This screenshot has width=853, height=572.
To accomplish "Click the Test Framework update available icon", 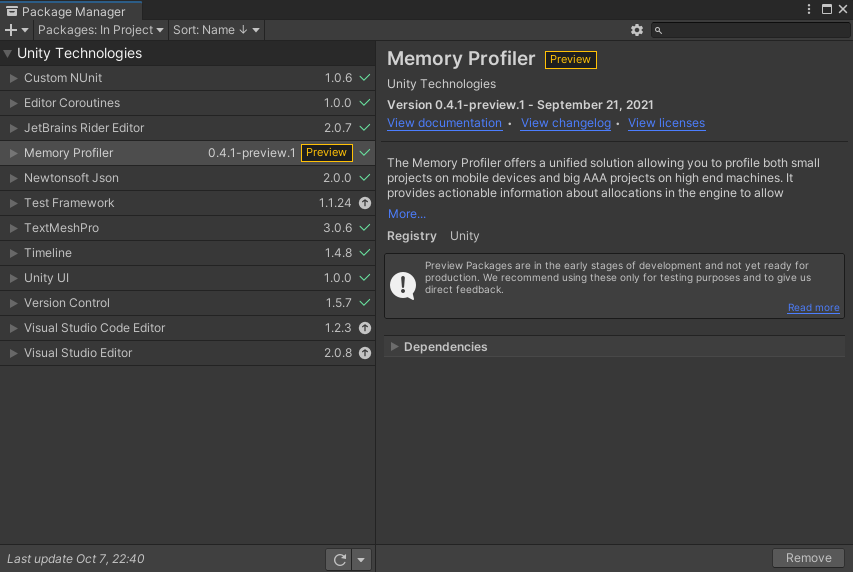I will tap(365, 203).
